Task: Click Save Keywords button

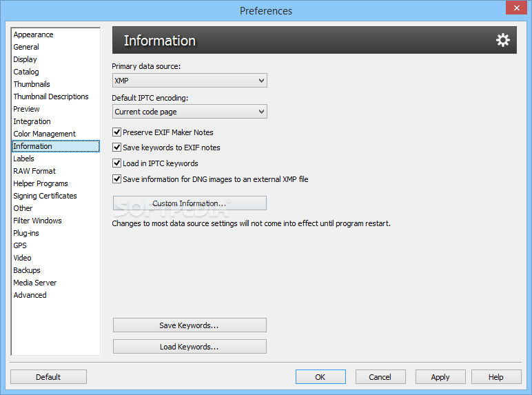Action: point(190,325)
